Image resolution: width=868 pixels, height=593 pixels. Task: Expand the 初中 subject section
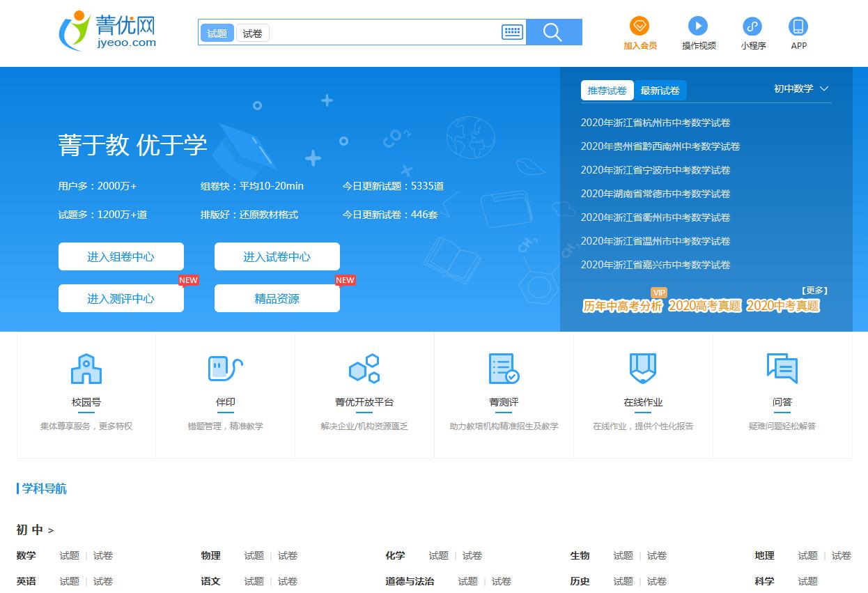click(34, 530)
